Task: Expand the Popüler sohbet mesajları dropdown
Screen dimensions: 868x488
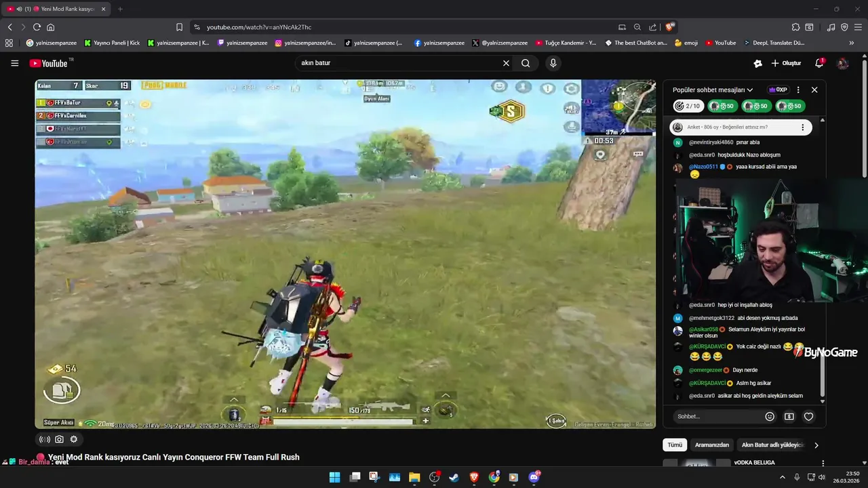Action: [x=713, y=89]
